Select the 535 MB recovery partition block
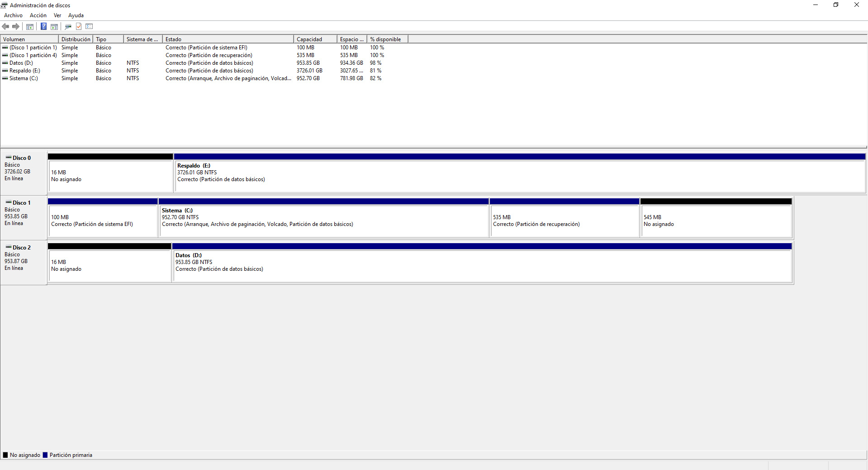The width and height of the screenshot is (868, 470). coord(564,218)
